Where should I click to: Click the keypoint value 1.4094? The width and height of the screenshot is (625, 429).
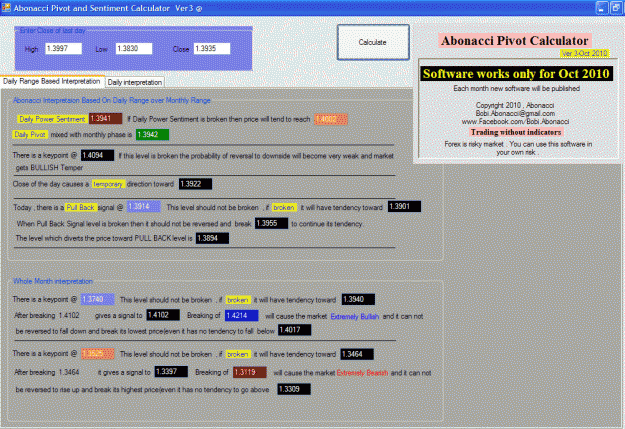pos(98,155)
